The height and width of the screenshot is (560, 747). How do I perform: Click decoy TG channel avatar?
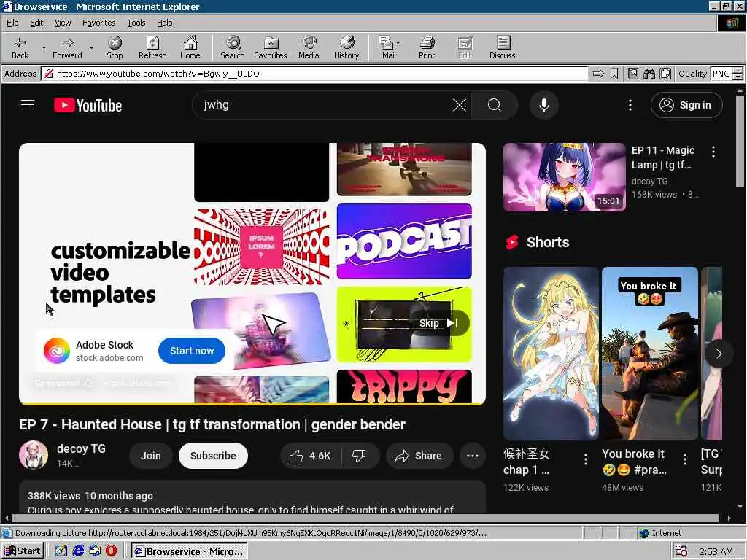34,455
